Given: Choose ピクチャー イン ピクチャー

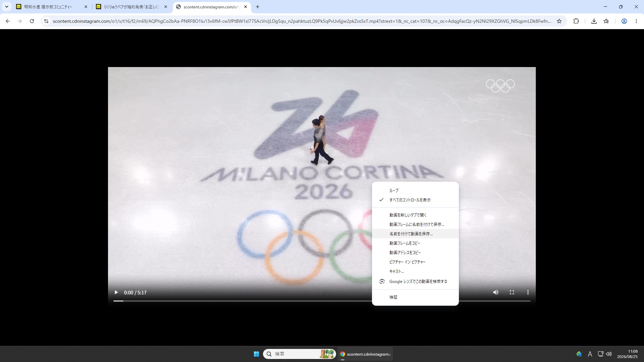Looking at the screenshot, I should [x=415, y=262].
